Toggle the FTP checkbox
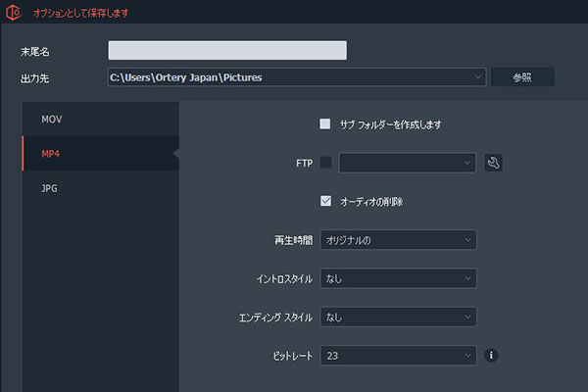 [x=325, y=163]
